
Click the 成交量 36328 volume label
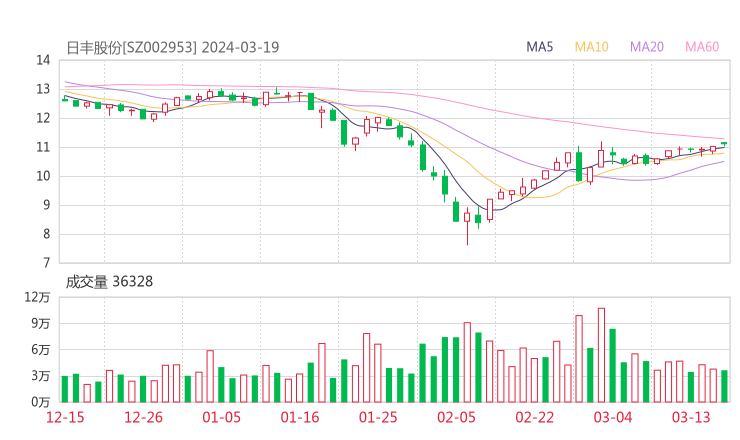109,282
